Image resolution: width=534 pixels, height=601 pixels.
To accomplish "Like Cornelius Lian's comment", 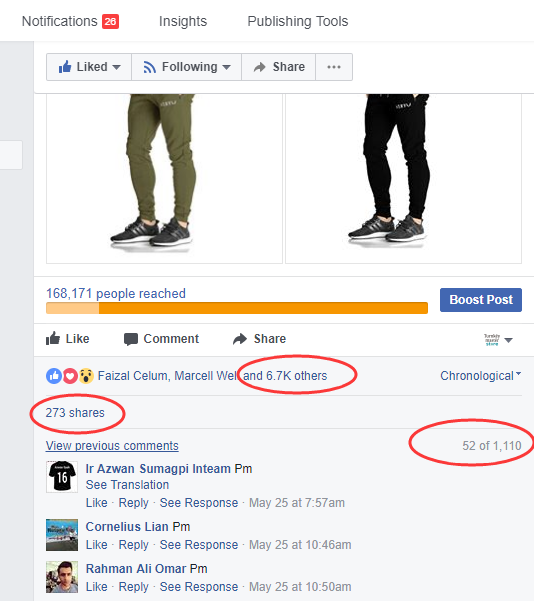I will [x=97, y=545].
